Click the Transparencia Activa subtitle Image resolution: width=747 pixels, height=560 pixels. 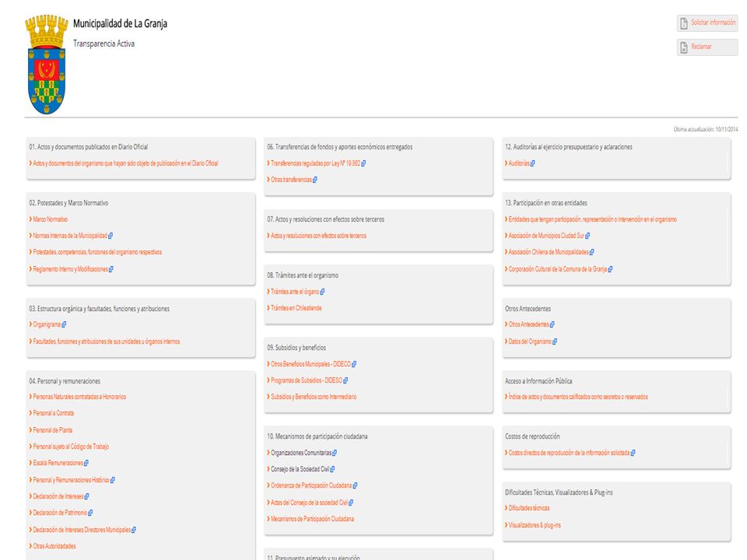pyautogui.click(x=103, y=44)
